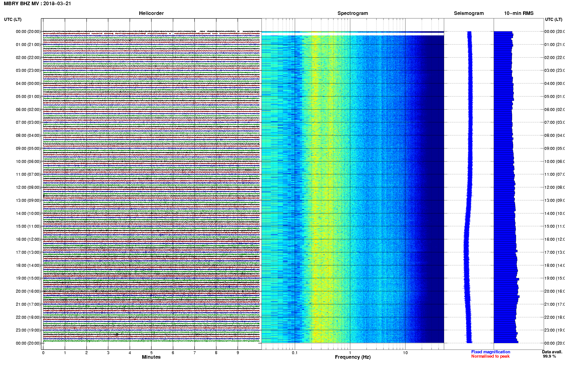The image size is (588, 368).
Task: Click left time label 21:00 (17:00)
Action: 28,304
